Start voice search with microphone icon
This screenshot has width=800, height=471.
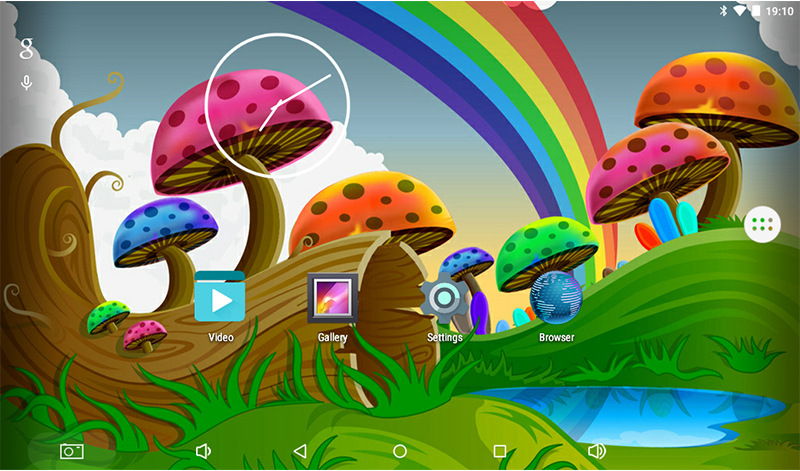coord(26,83)
